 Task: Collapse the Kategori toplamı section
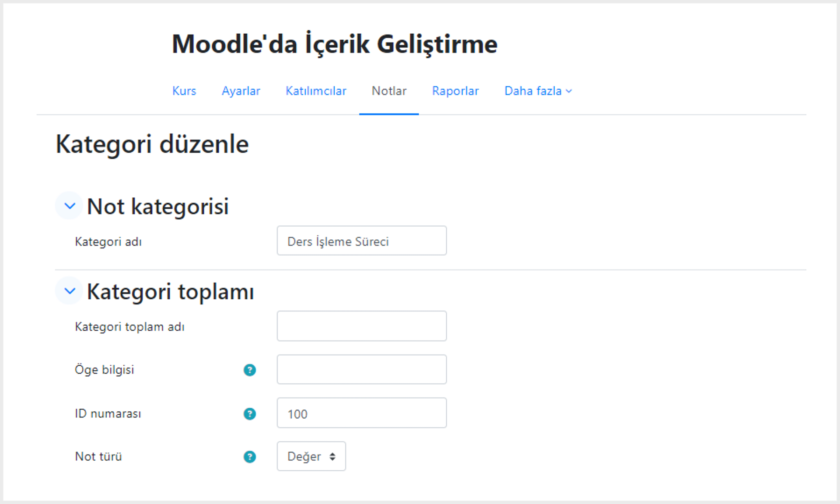coord(70,290)
